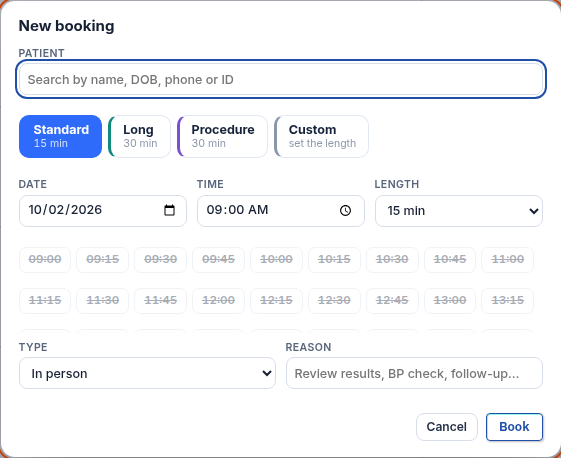Click the REASON field label
This screenshot has width=561, height=458.
pos(308,347)
